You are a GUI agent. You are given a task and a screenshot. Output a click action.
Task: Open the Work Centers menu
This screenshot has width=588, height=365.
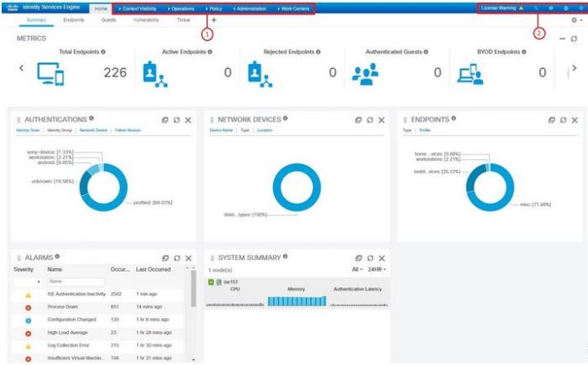click(x=293, y=8)
